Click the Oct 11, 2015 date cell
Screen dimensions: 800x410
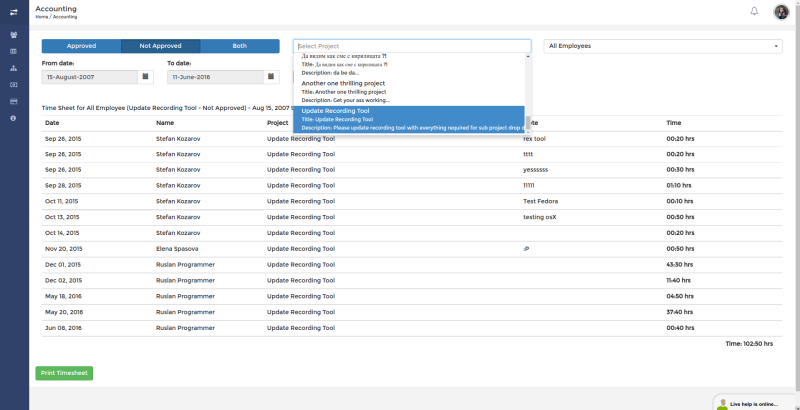(x=62, y=201)
